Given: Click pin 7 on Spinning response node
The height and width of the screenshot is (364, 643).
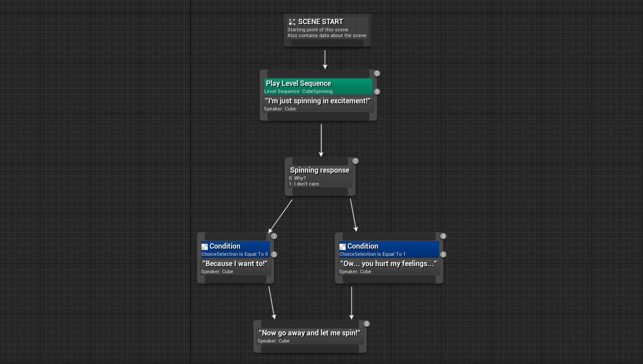Looking at the screenshot, I should coord(355,161).
